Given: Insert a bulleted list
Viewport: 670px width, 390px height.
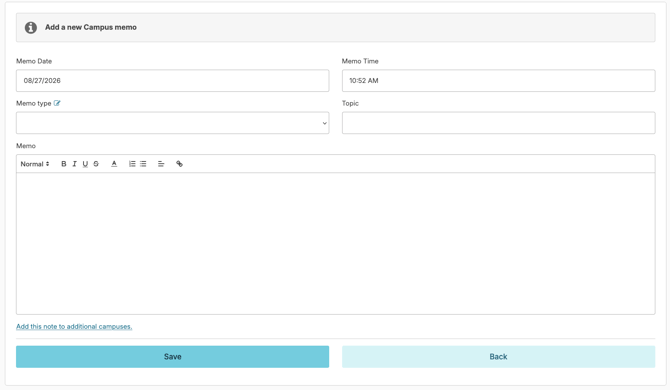Looking at the screenshot, I should [x=143, y=164].
